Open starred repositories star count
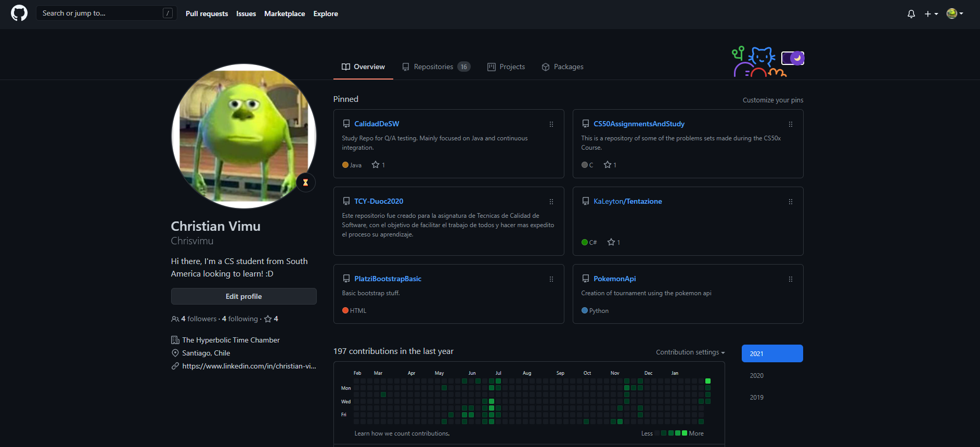 [272, 319]
